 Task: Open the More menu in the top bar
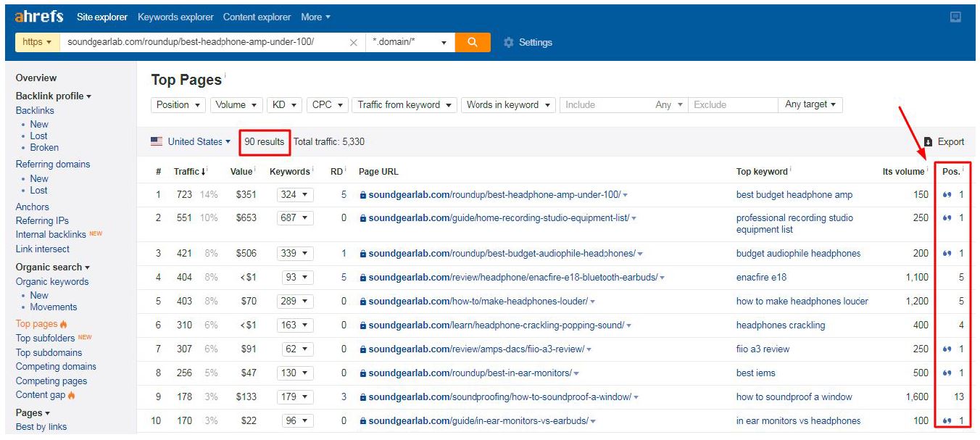click(x=315, y=17)
